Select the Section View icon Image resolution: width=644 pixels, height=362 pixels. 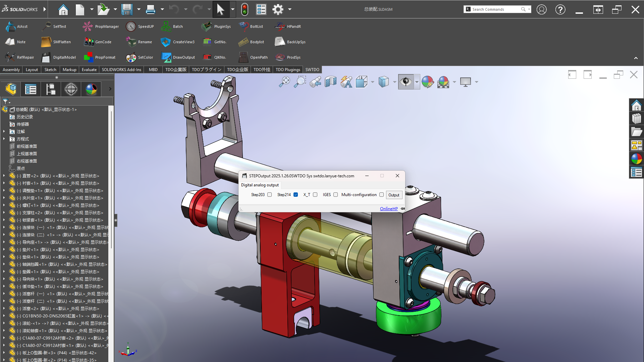coord(330,82)
